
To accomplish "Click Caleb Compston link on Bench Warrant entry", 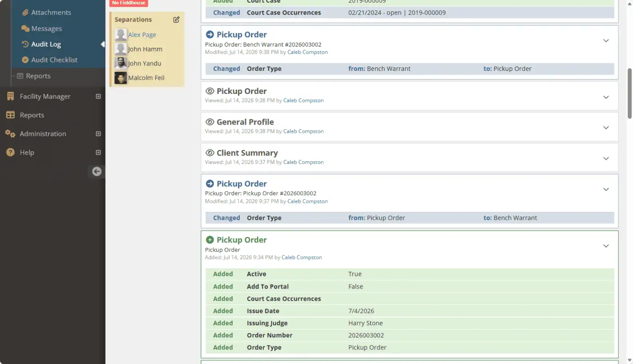I will click(x=307, y=52).
